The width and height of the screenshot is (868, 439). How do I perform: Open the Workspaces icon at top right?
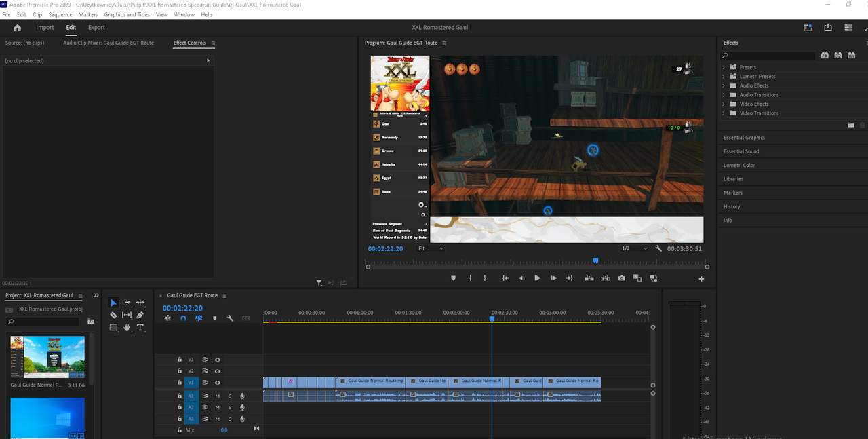(808, 28)
